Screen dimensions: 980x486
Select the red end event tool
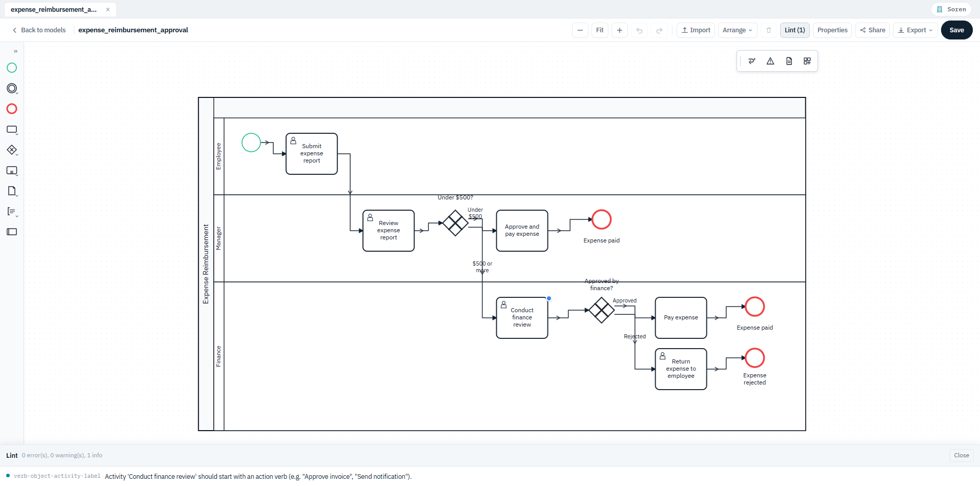click(12, 109)
